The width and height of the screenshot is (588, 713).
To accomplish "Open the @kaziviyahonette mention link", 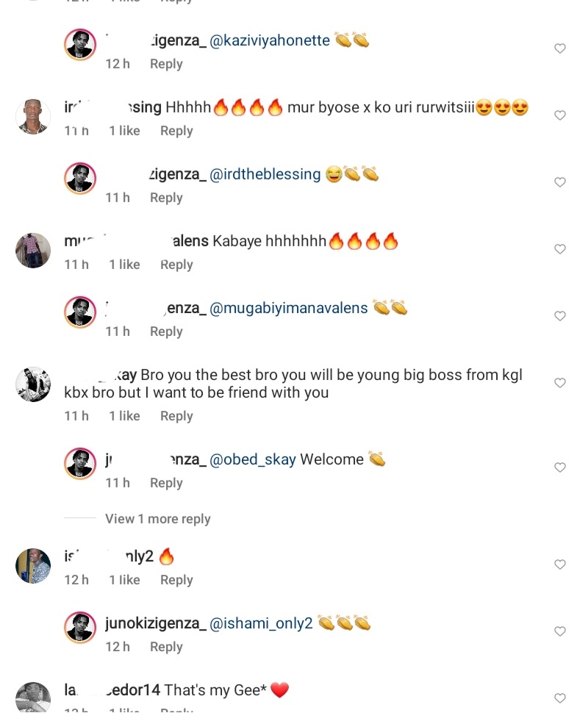I will tap(270, 40).
